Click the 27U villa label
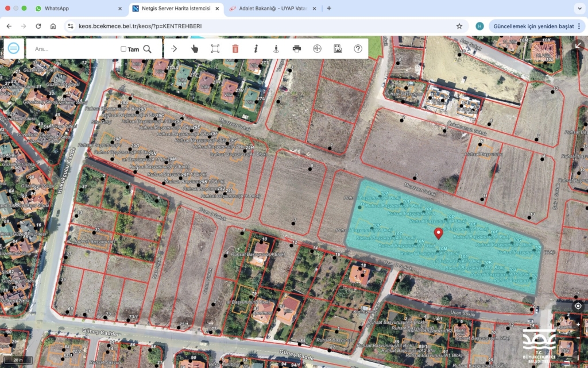The height and width of the screenshot is (368, 588). click(x=261, y=99)
